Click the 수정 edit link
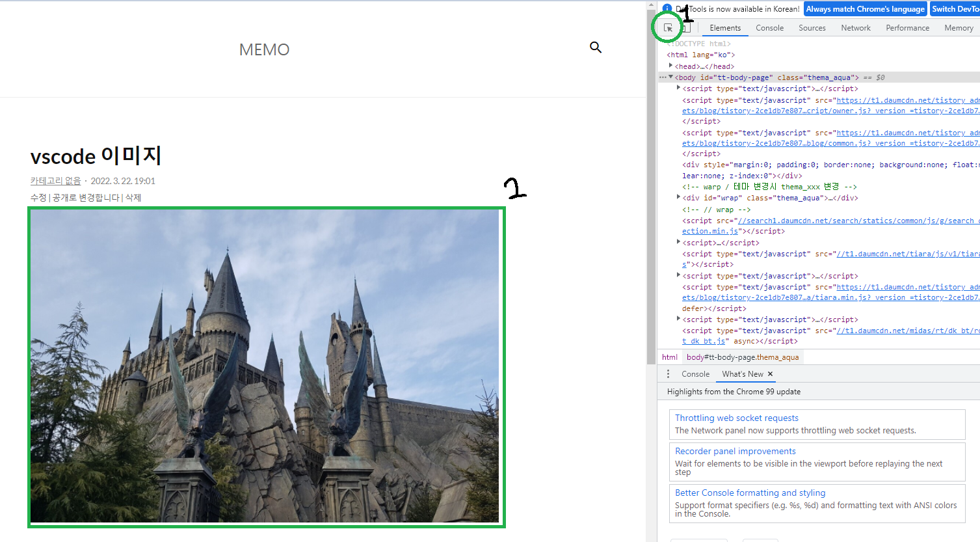The width and height of the screenshot is (980, 542). [38, 197]
